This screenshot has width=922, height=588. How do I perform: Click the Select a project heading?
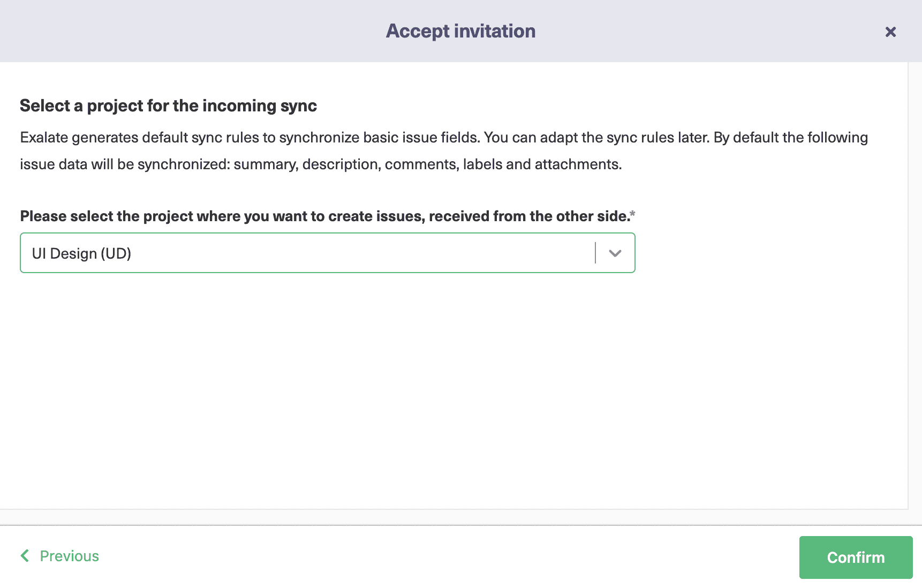168,105
